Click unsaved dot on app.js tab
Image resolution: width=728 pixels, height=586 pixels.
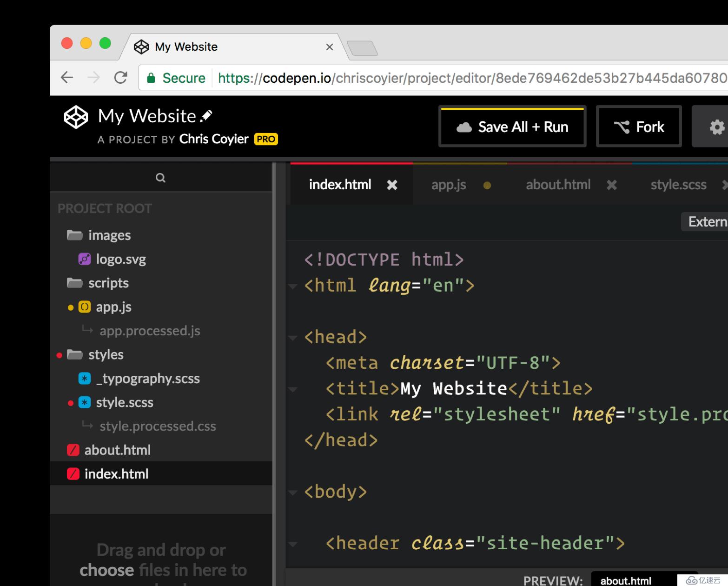click(487, 186)
